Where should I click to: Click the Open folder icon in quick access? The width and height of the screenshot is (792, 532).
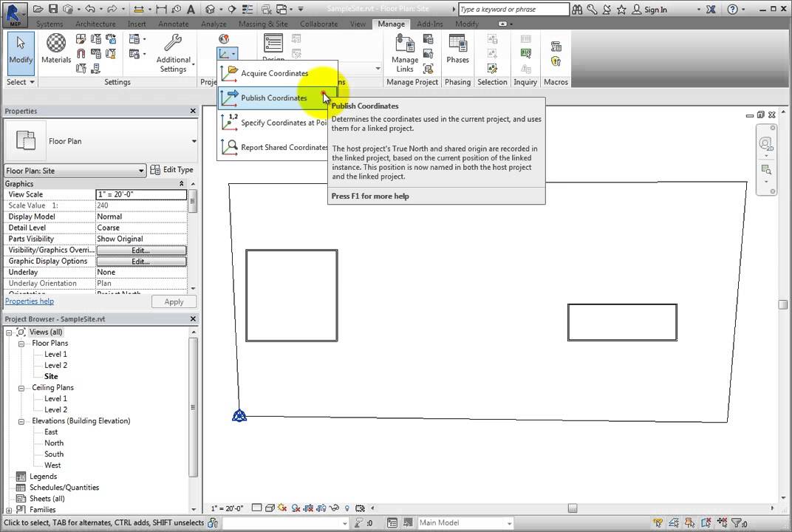coord(38,9)
